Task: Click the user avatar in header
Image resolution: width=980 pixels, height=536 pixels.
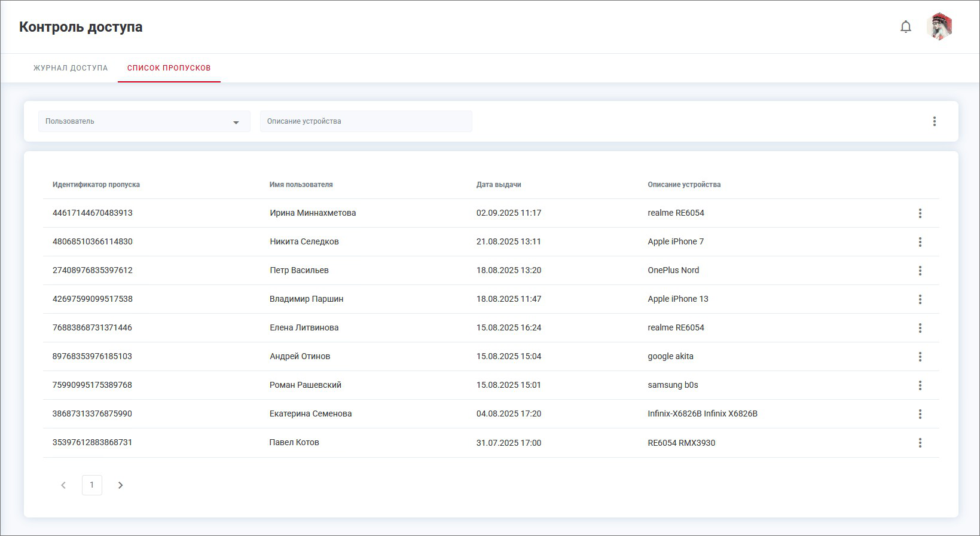Action: tap(939, 27)
